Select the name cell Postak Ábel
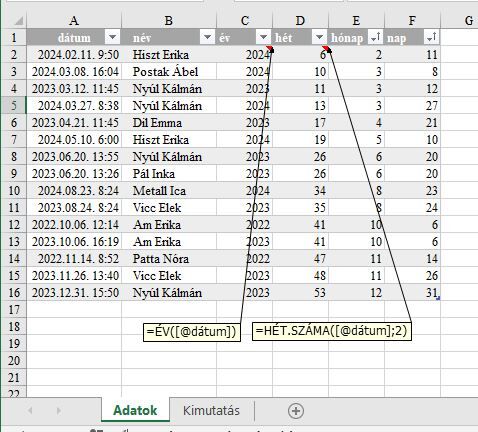 click(x=169, y=71)
